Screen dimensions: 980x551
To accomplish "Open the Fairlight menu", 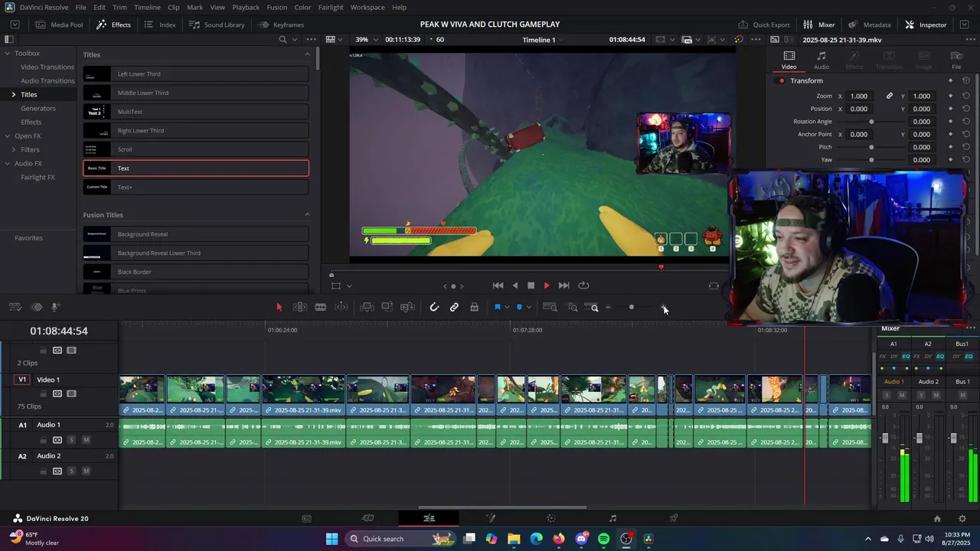I will pos(331,7).
